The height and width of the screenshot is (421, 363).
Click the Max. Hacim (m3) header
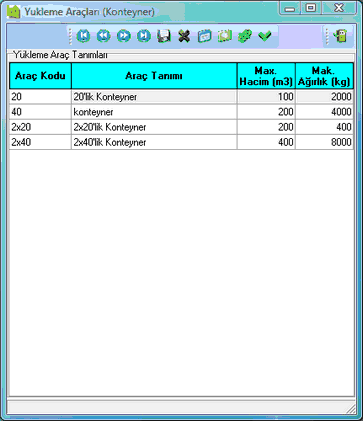tap(266, 76)
